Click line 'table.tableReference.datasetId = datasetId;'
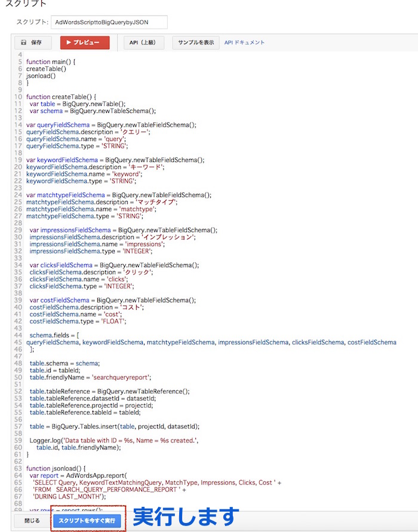The height and width of the screenshot is (532, 418). (x=93, y=399)
